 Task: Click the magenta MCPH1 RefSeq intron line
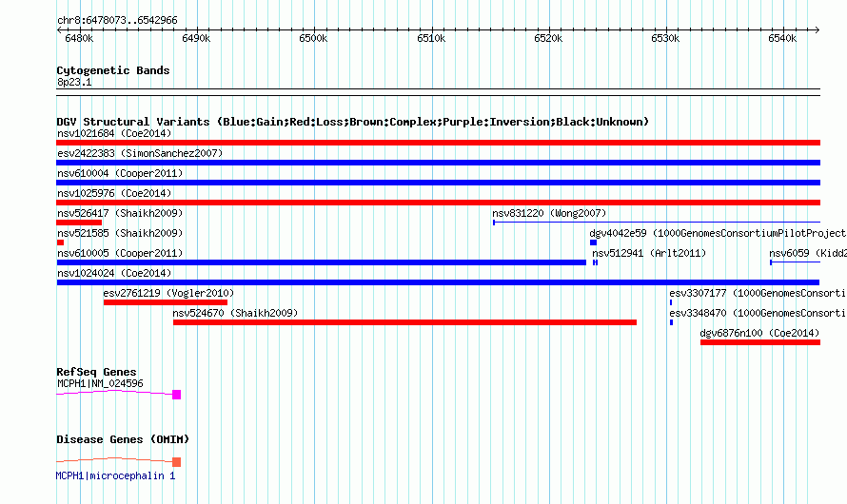114,393
